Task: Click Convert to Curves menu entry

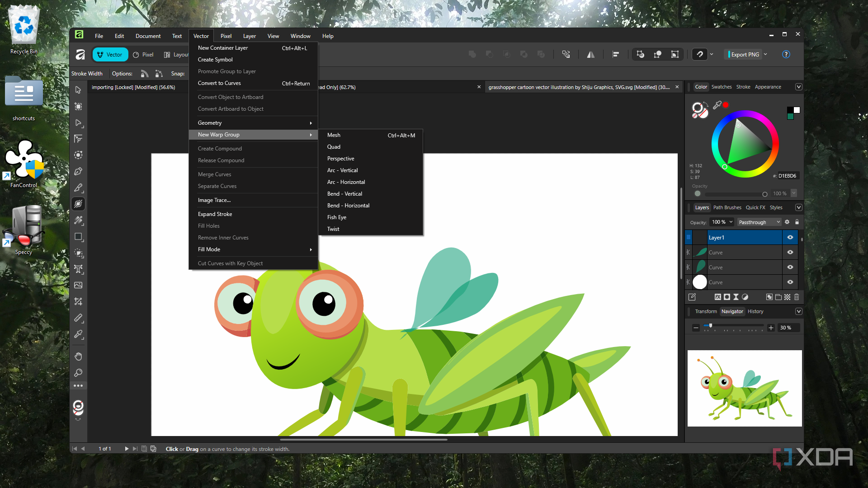Action: pos(254,83)
